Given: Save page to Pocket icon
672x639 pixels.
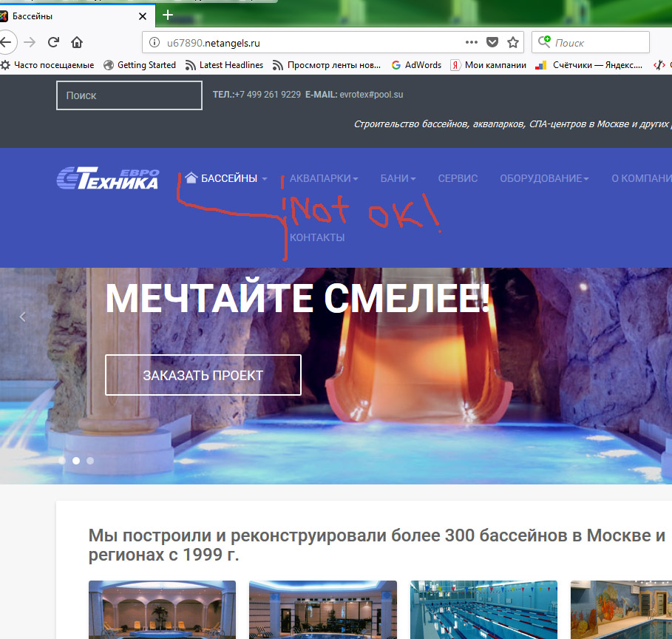Looking at the screenshot, I should [x=492, y=42].
